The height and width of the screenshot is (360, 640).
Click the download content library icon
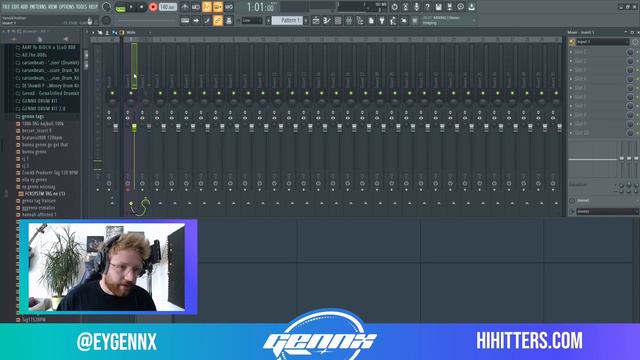pos(471,7)
